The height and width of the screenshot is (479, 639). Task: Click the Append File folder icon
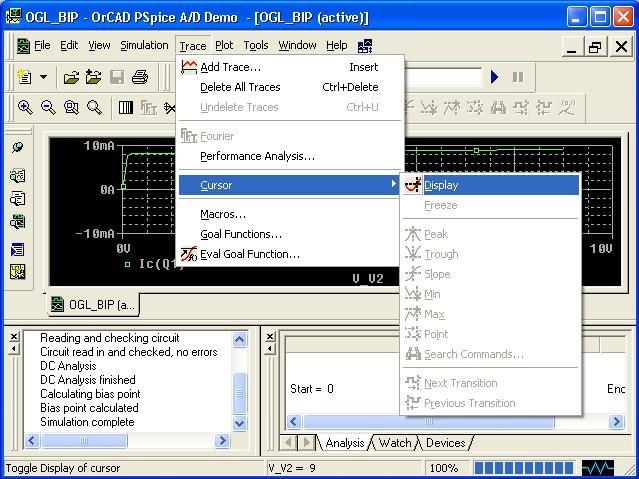[x=94, y=77]
